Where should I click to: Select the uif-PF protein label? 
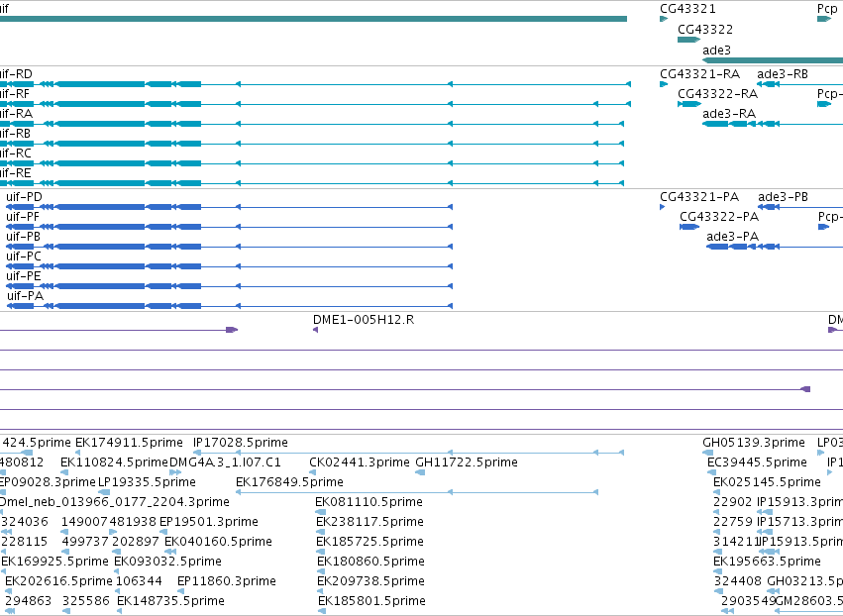pyautogui.click(x=23, y=217)
